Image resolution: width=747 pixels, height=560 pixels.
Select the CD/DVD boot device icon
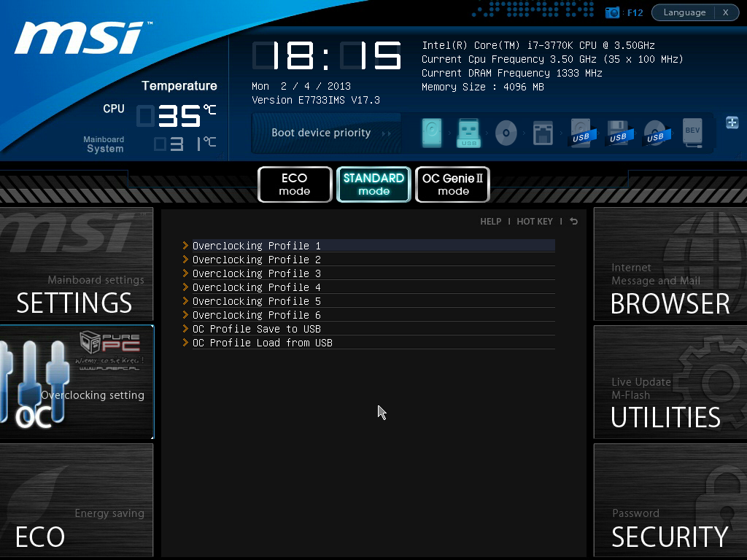tap(506, 133)
